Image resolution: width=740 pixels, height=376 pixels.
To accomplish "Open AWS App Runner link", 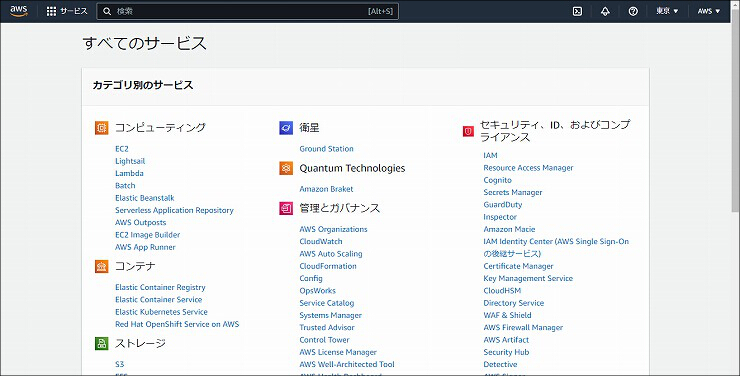I will (x=145, y=247).
